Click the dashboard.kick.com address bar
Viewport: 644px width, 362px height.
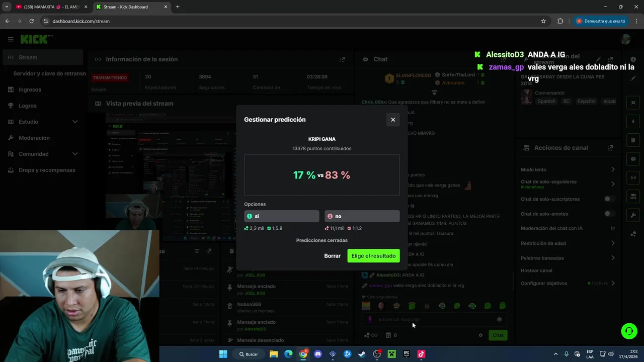point(292,21)
